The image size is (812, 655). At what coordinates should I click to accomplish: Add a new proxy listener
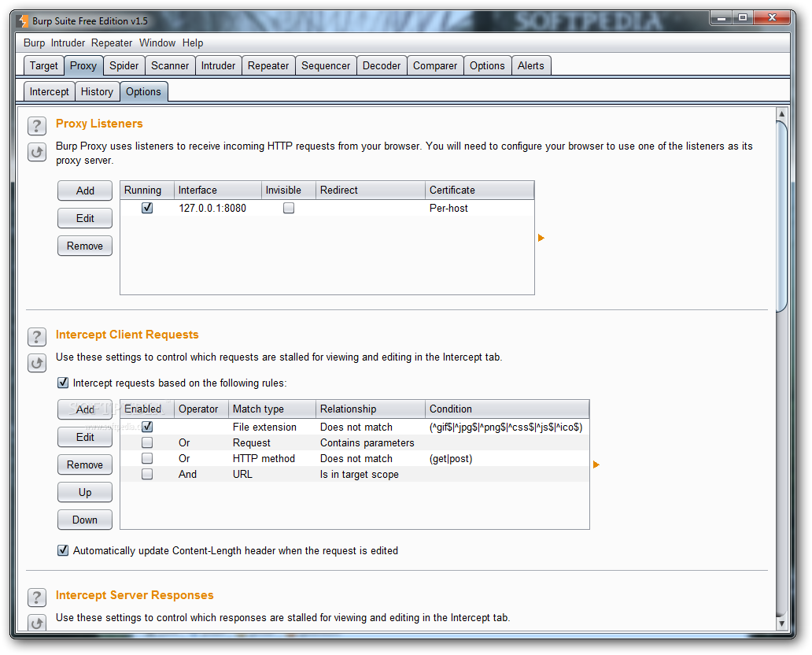[x=85, y=191]
